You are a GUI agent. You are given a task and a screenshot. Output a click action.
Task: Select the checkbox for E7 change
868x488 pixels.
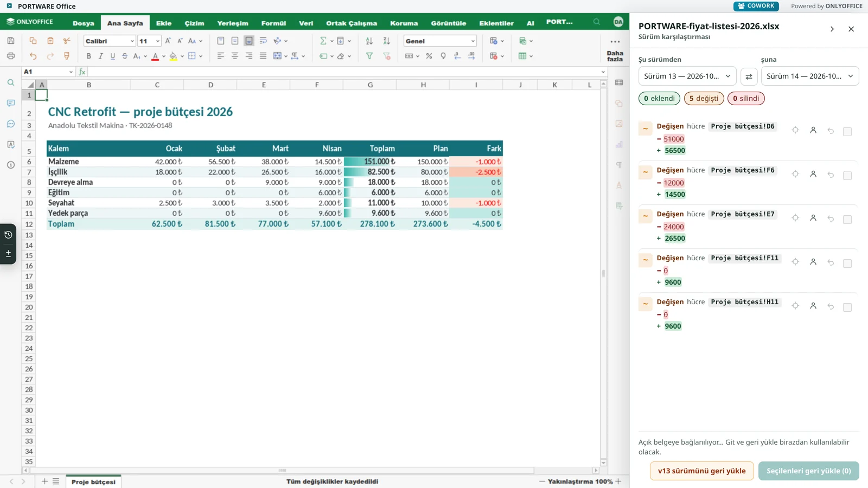pyautogui.click(x=847, y=220)
